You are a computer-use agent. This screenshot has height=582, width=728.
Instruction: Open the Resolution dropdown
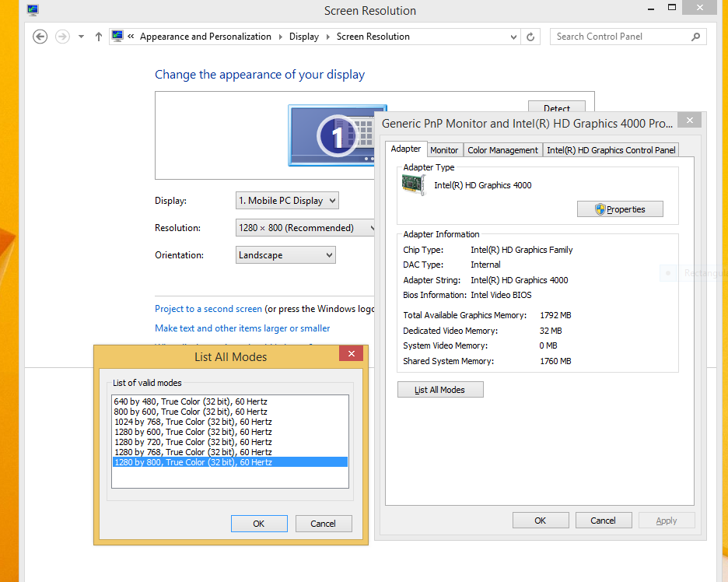(305, 228)
